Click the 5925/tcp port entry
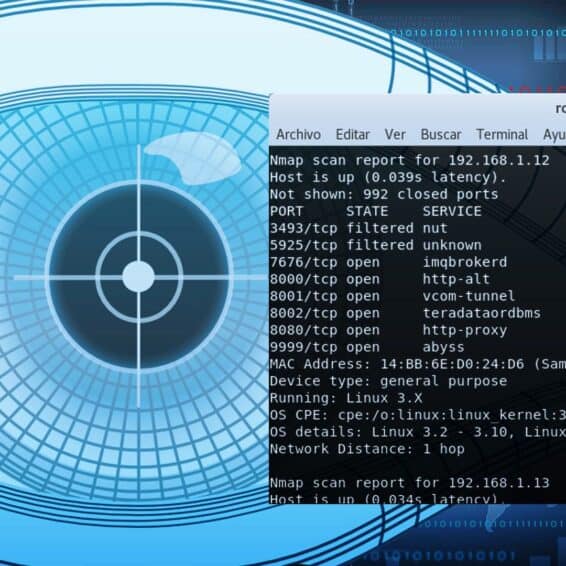Image resolution: width=566 pixels, height=566 pixels. pos(304,245)
